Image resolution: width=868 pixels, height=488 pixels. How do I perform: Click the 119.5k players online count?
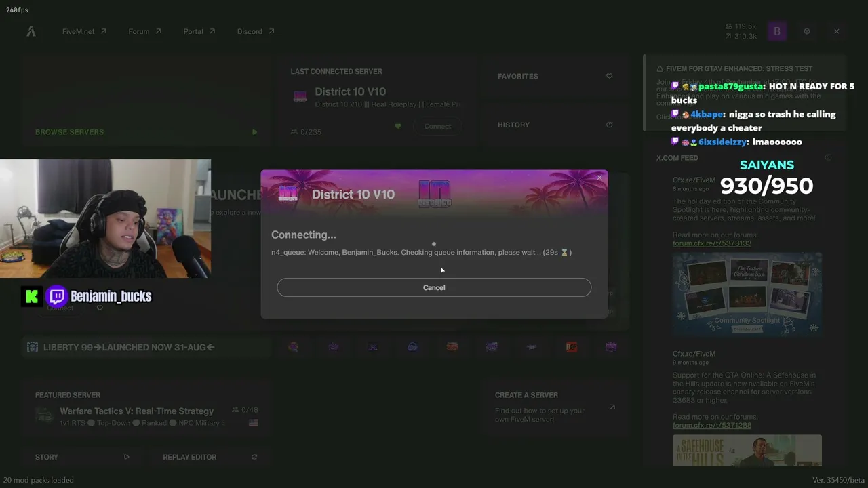tap(741, 26)
